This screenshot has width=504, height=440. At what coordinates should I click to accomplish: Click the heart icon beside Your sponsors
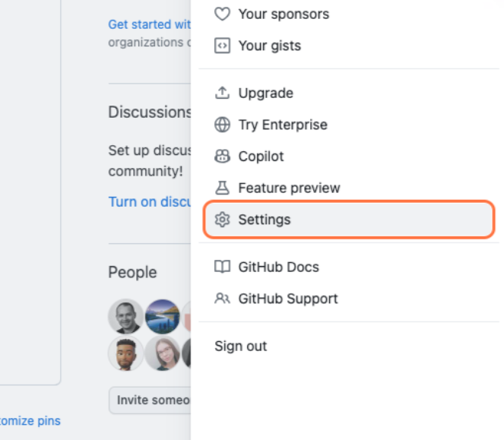tap(222, 14)
